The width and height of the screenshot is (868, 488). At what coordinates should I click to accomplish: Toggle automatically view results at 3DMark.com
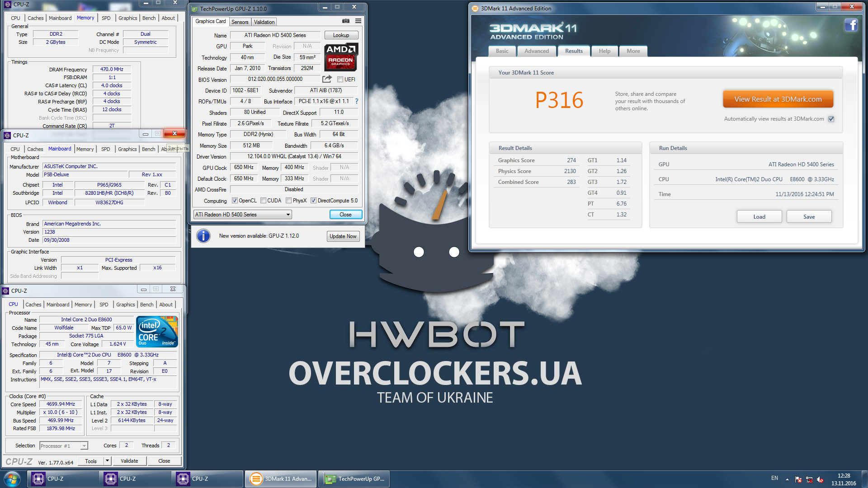point(831,119)
